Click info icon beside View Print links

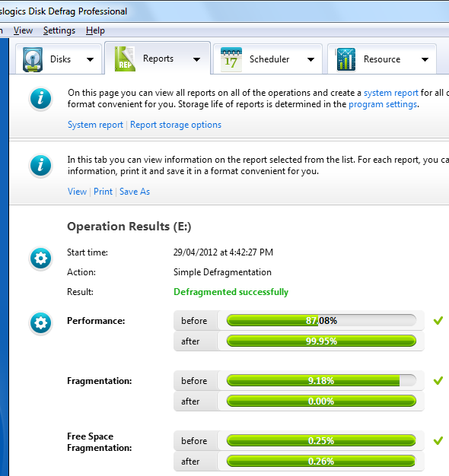pos(40,166)
